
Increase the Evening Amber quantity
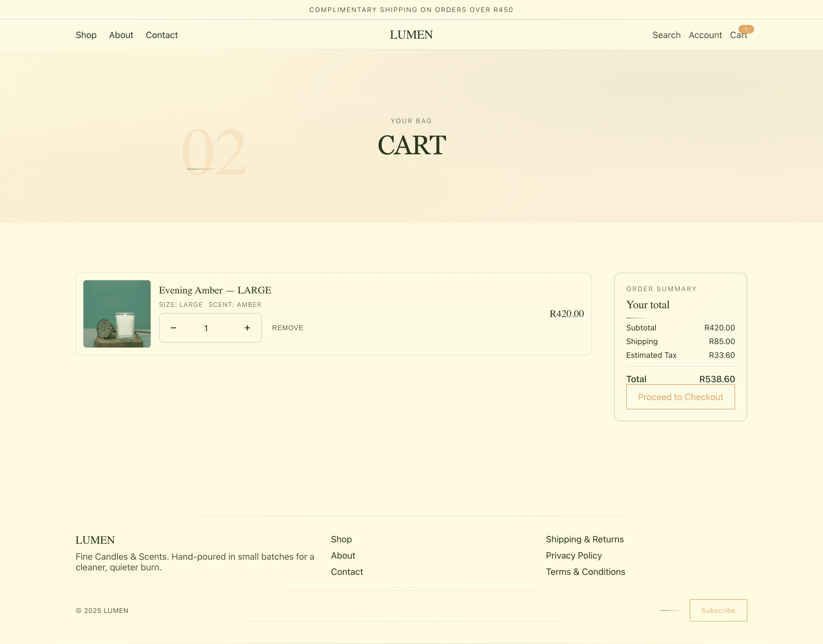[247, 328]
